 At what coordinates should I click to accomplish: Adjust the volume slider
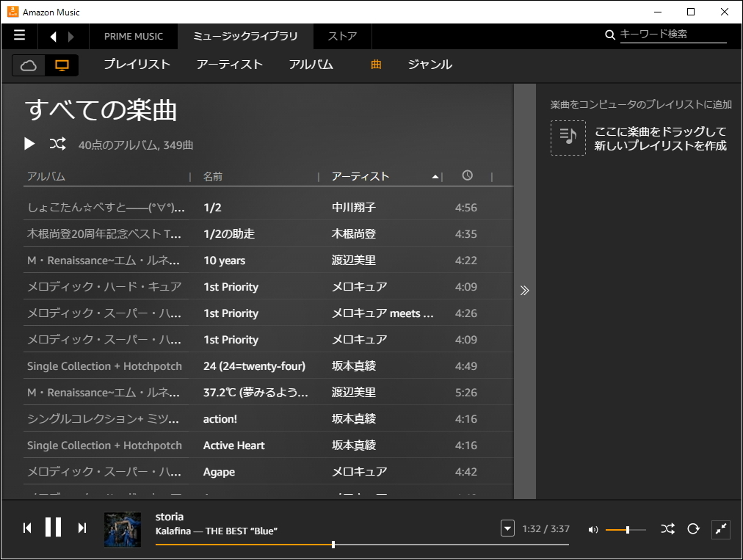[x=626, y=530]
